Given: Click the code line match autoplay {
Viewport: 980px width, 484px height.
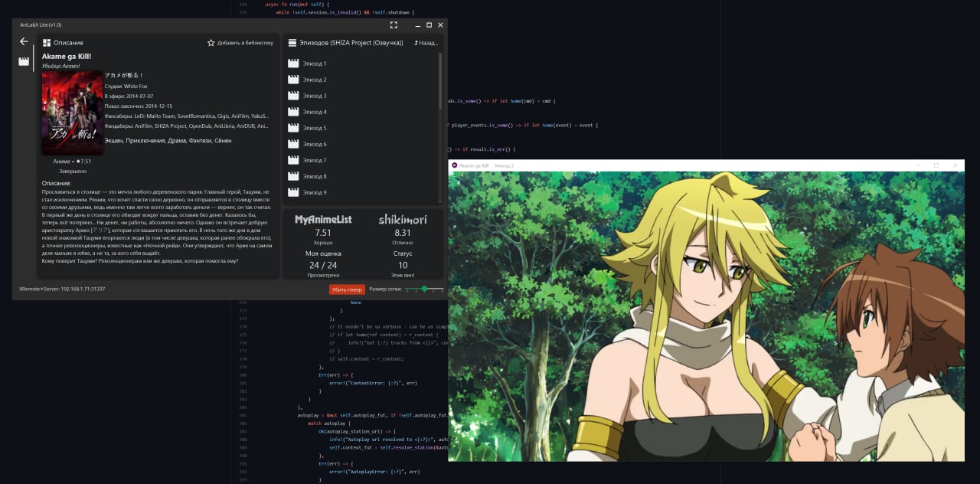Looking at the screenshot, I should click(x=328, y=423).
